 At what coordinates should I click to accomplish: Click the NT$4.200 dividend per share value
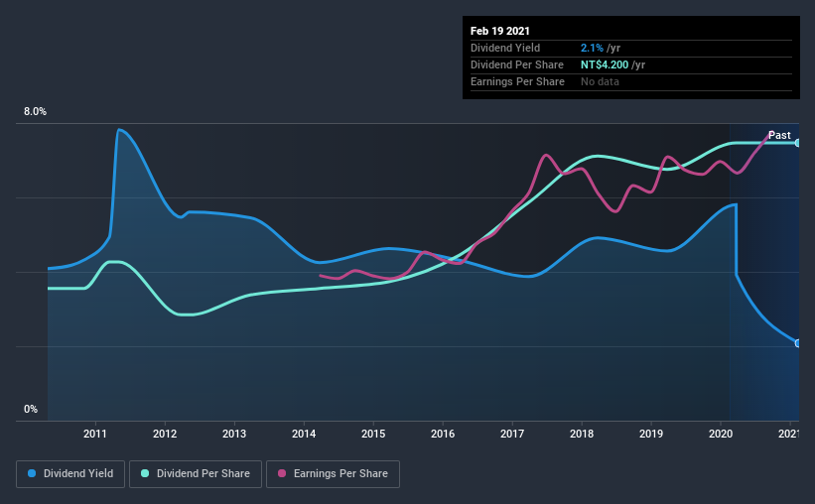(x=605, y=64)
